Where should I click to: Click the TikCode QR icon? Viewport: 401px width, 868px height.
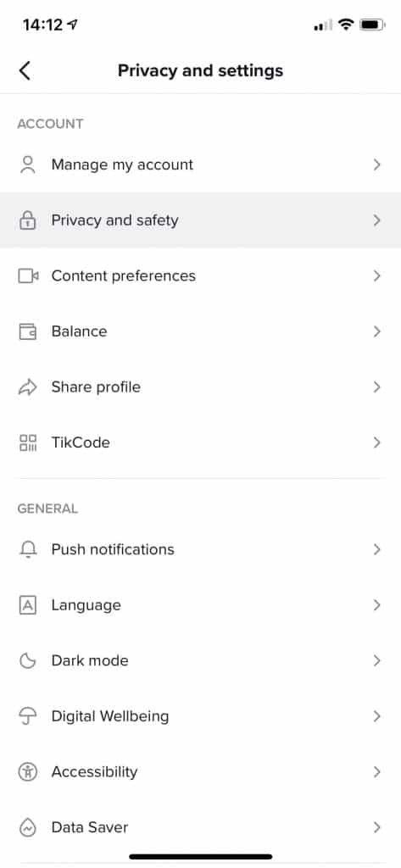click(28, 442)
